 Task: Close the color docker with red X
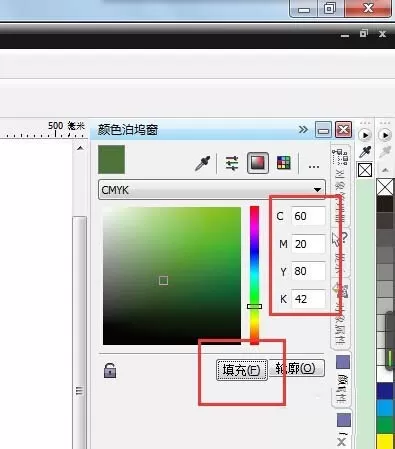(343, 130)
